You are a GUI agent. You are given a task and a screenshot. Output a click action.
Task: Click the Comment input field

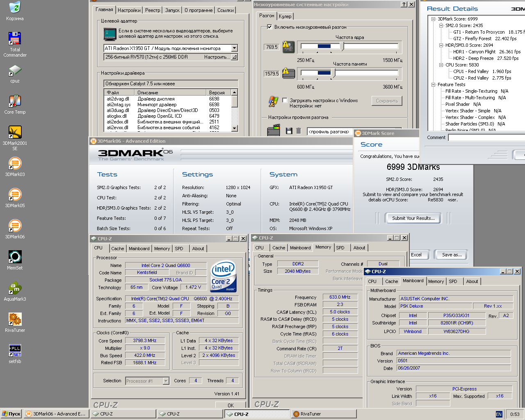point(486,138)
